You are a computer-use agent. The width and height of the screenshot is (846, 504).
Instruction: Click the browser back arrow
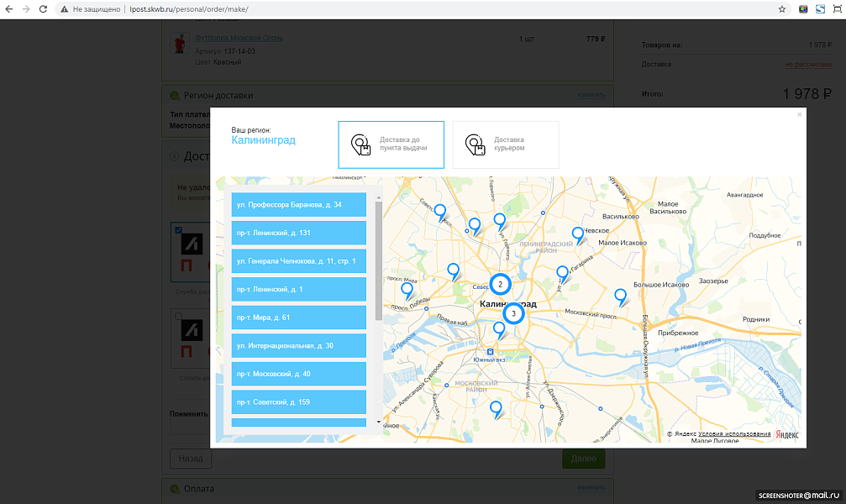[x=9, y=8]
